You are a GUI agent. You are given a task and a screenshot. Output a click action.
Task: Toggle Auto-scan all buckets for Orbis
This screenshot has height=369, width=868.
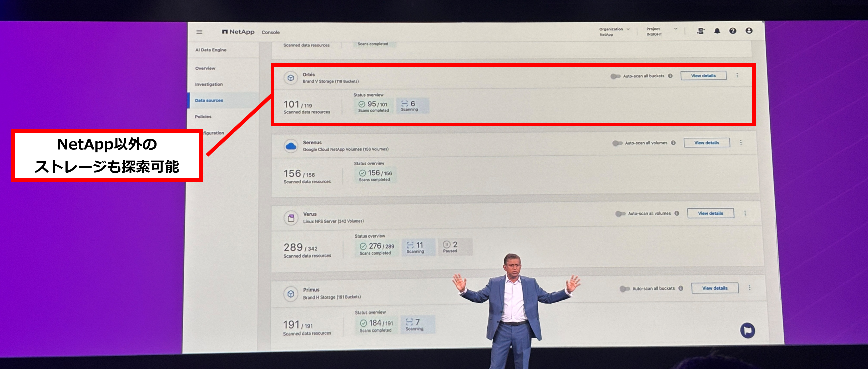(x=615, y=76)
